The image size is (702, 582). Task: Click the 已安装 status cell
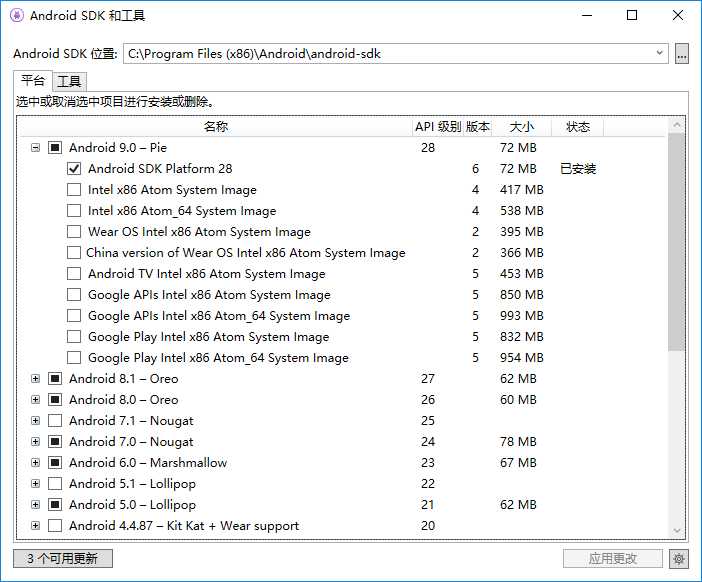tap(578, 169)
